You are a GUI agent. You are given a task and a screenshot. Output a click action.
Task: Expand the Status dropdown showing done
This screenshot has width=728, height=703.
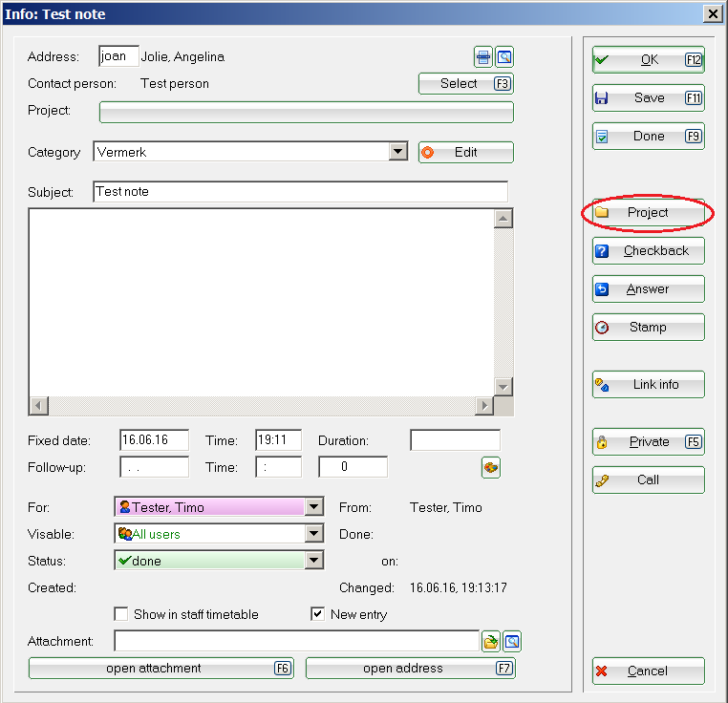[x=313, y=561]
